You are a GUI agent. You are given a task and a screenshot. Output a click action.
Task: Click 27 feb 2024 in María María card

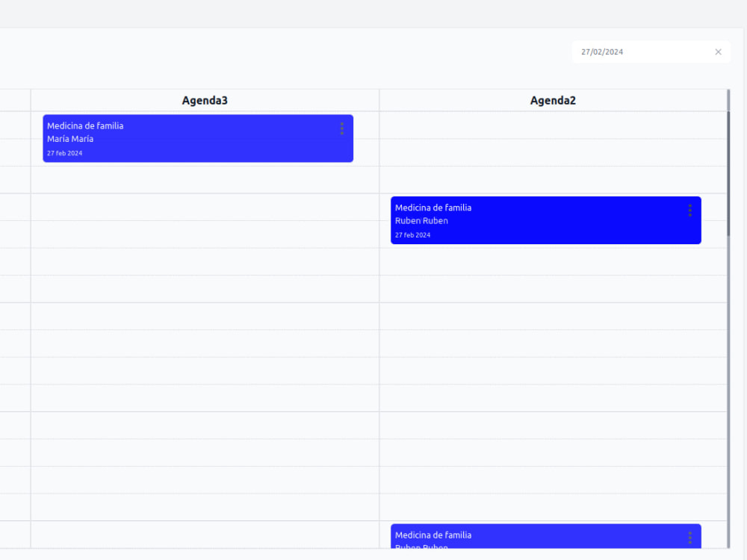[x=64, y=153]
